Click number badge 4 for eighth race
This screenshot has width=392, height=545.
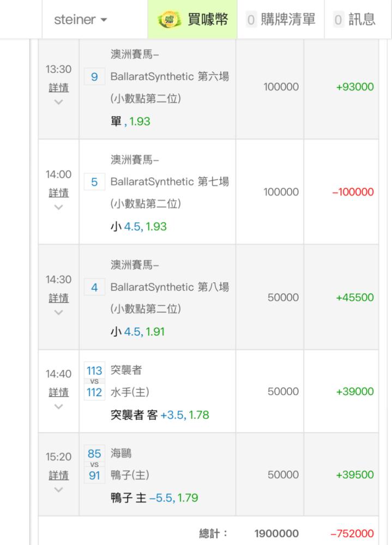pos(94,288)
